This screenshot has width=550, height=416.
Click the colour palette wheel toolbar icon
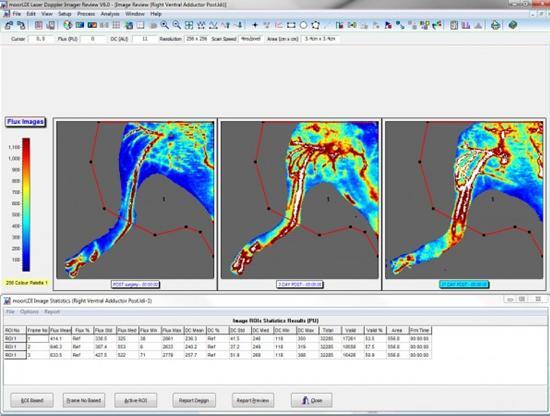[68, 25]
